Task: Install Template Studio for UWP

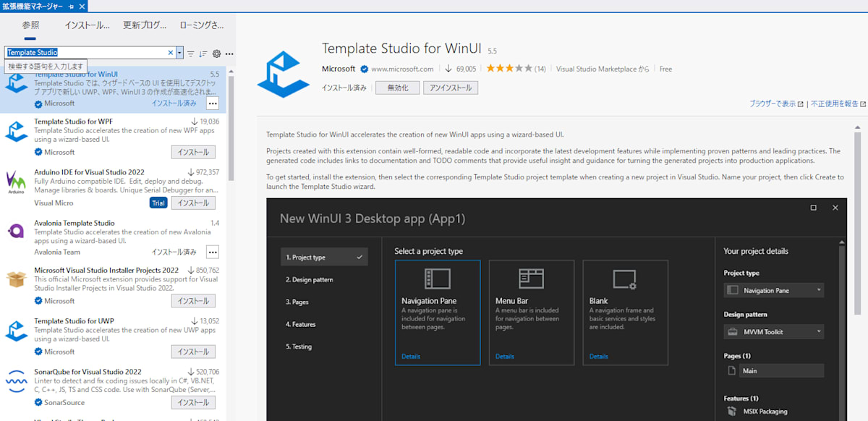Action: tap(193, 352)
